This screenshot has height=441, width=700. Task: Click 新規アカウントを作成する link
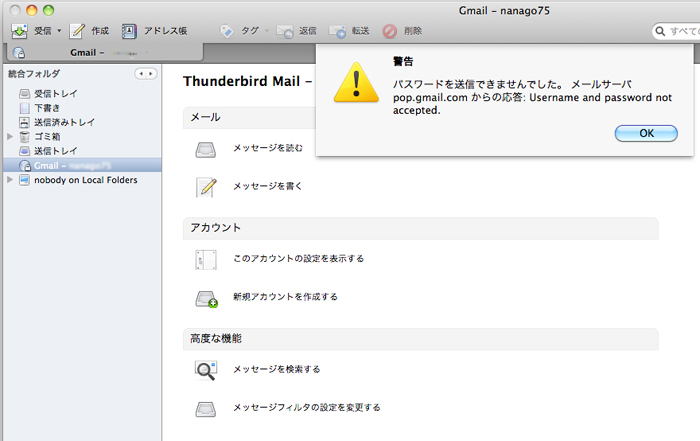coord(285,297)
